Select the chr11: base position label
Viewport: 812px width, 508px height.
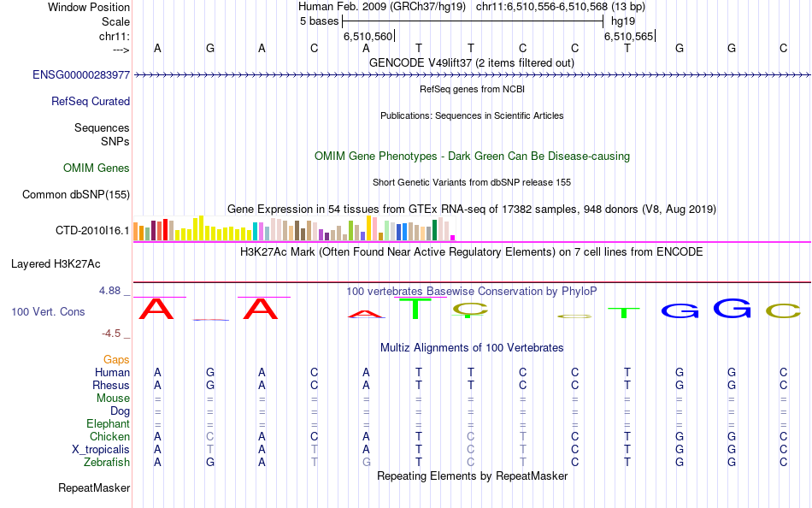click(x=115, y=36)
